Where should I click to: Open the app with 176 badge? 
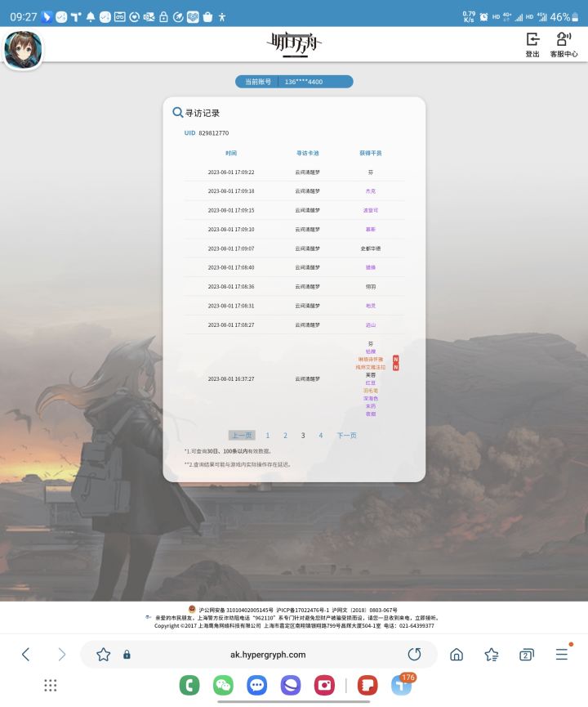402,686
